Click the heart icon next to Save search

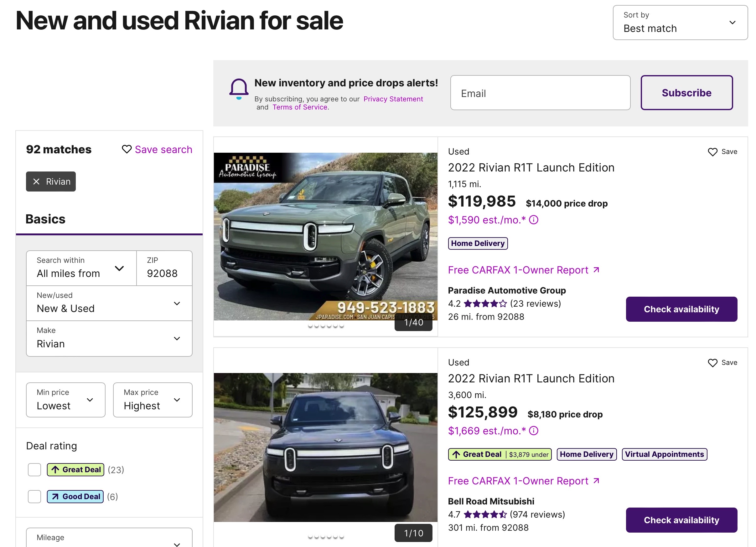pos(127,149)
